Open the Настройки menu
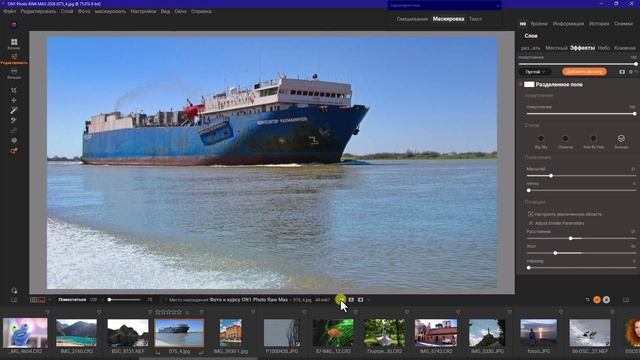This screenshot has height=360, width=640. pos(143,11)
